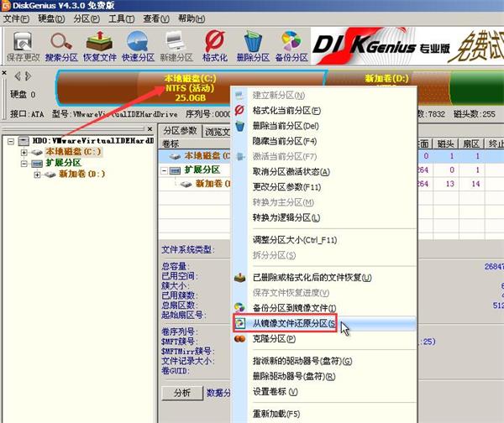This screenshot has height=423, width=504.
Task: Launch 恢复文件 file recovery tool
Action: point(100,46)
